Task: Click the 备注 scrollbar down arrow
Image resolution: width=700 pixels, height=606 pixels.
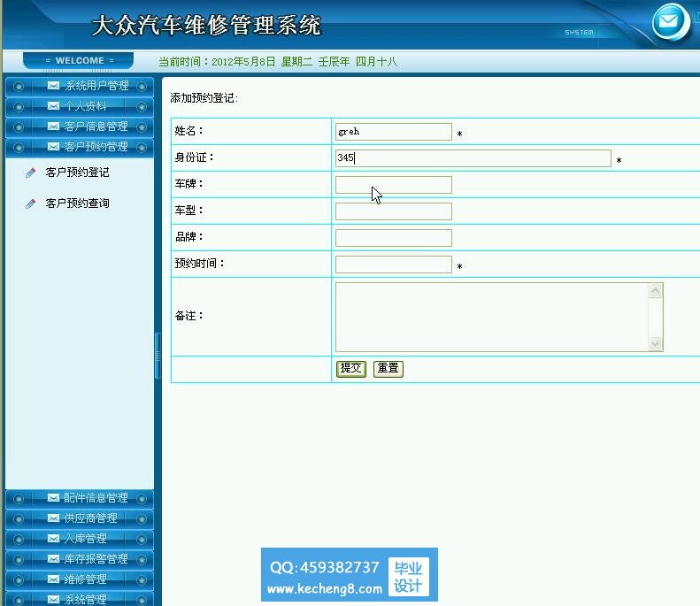Action: (x=656, y=343)
